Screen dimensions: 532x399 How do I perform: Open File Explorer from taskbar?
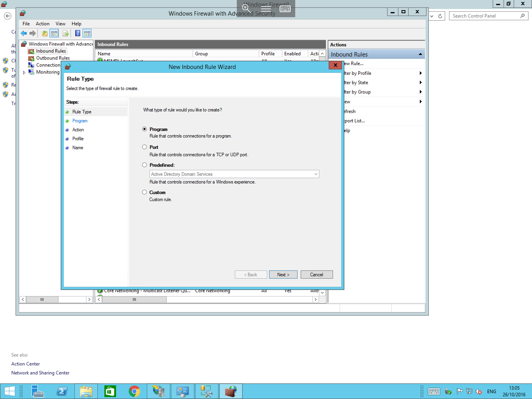point(86,391)
